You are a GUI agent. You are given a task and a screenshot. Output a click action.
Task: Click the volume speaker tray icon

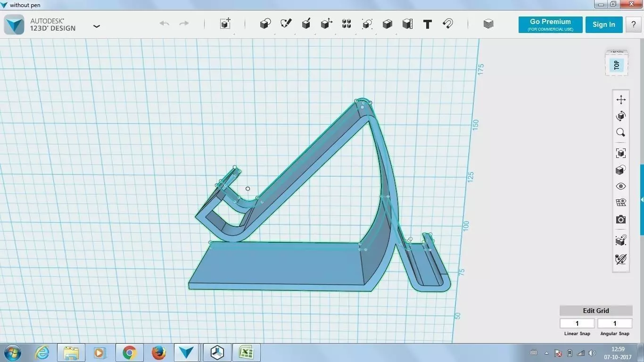coord(592,353)
